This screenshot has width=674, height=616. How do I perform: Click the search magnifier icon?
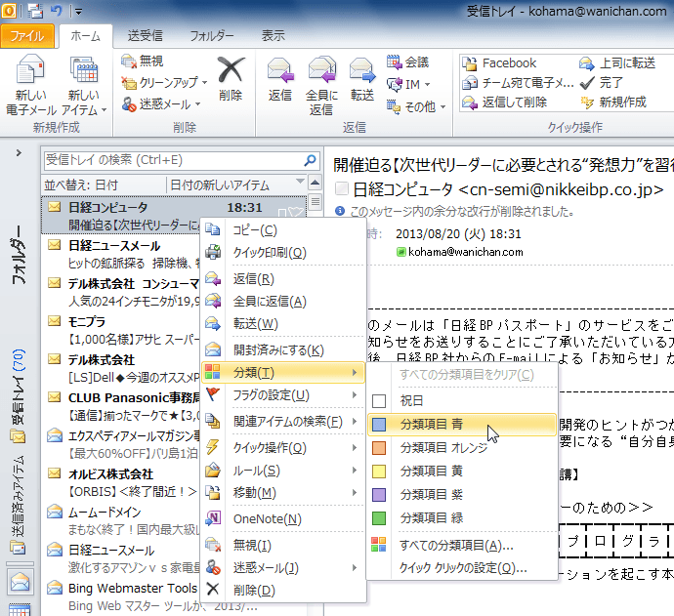pos(310,161)
